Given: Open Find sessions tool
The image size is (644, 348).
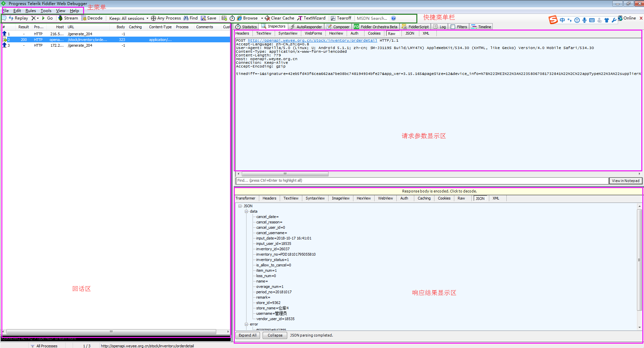Looking at the screenshot, I should [190, 18].
